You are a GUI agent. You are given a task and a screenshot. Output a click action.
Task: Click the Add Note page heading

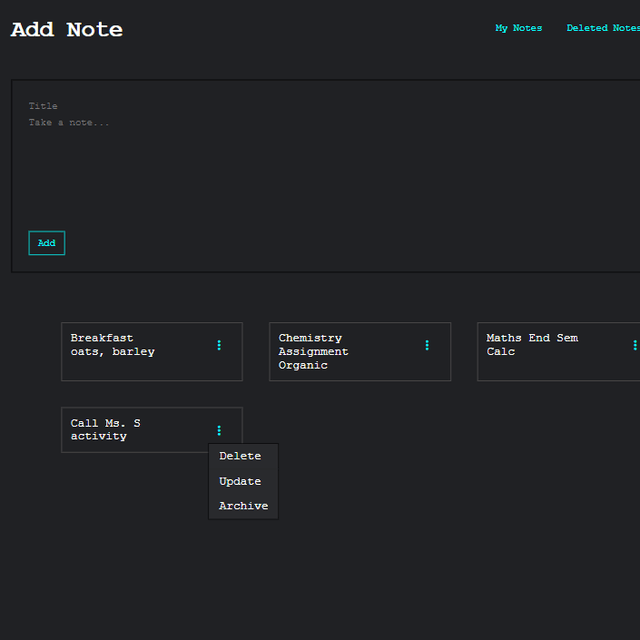pyautogui.click(x=67, y=30)
